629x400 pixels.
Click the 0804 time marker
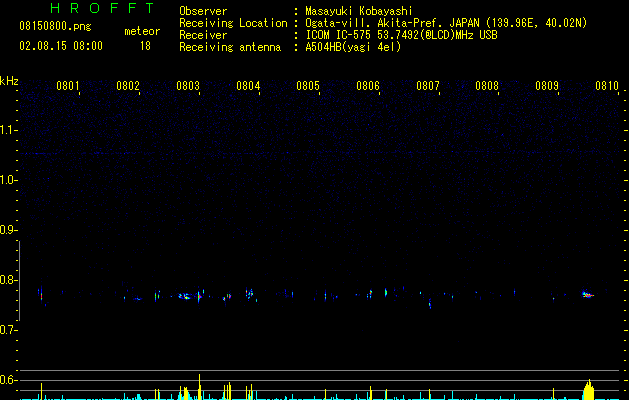click(248, 86)
